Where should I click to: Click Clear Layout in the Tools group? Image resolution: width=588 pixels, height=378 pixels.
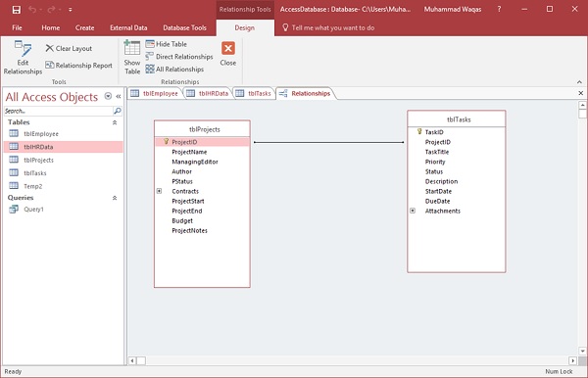click(x=69, y=48)
